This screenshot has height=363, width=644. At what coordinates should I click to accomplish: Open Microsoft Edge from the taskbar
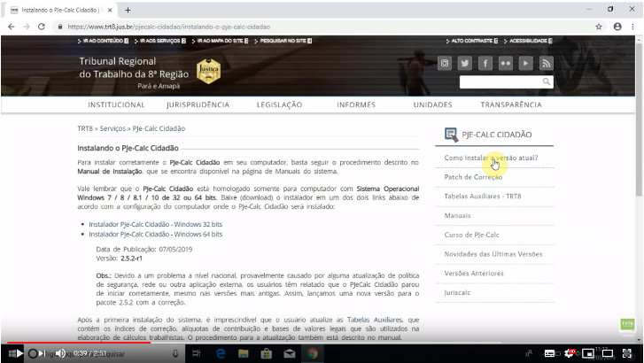(221, 353)
